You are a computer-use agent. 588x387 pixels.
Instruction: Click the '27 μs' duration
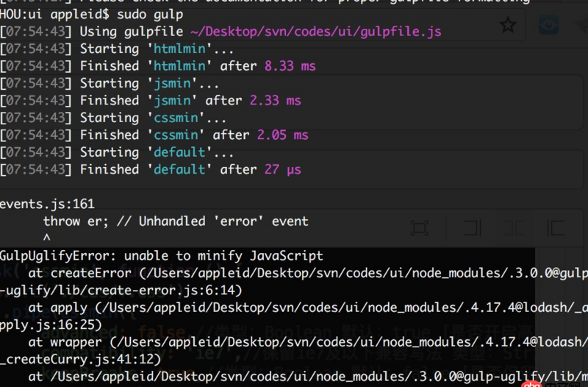coord(283,170)
